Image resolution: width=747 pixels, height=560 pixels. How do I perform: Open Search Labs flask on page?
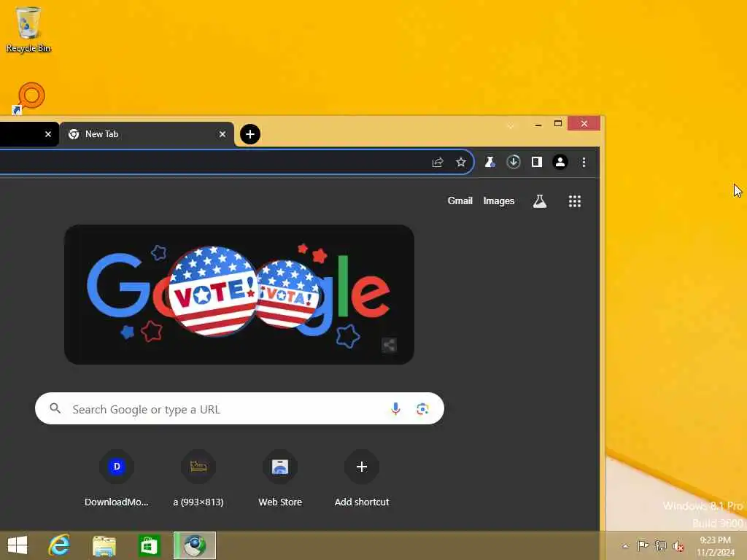pyautogui.click(x=539, y=201)
